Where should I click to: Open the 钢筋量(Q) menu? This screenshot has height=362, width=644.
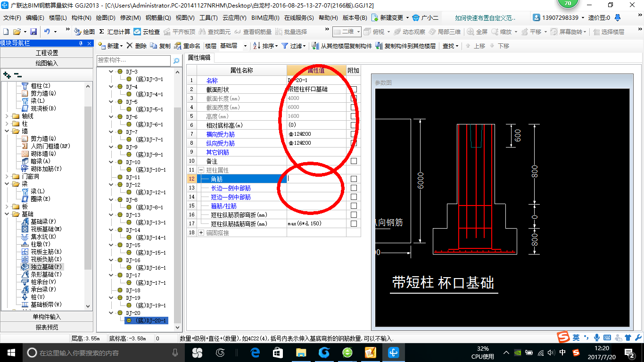pos(158,18)
